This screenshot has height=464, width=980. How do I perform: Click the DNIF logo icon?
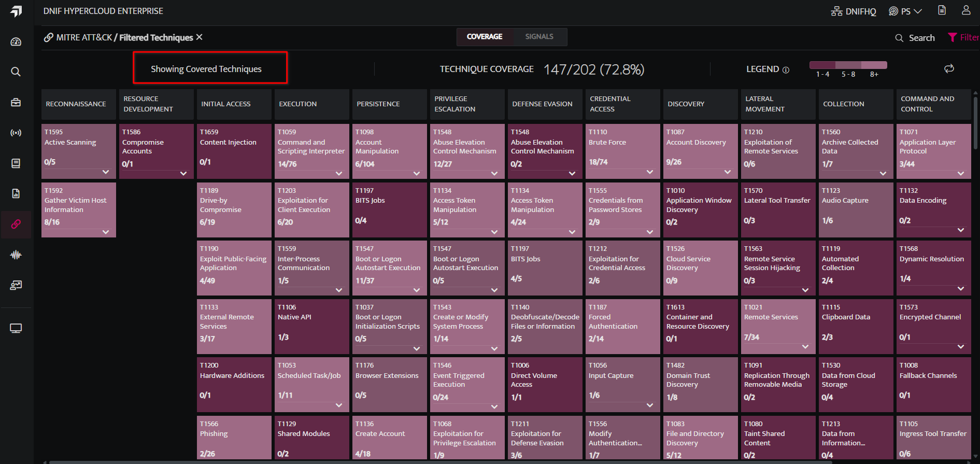pos(17,11)
